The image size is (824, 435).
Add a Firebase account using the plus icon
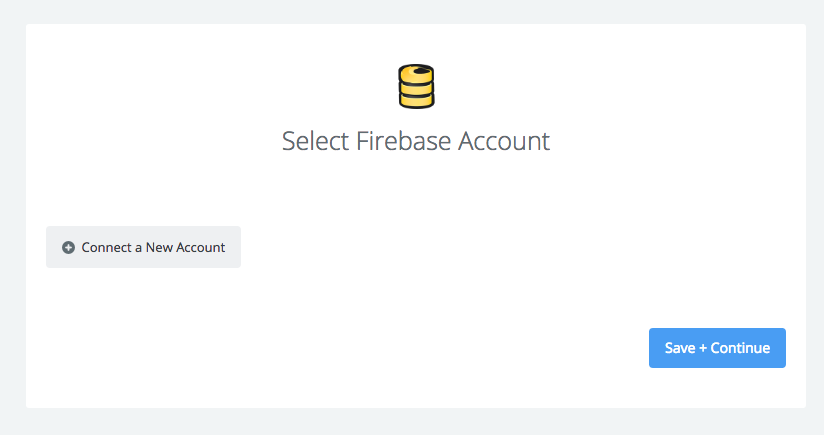tap(68, 247)
